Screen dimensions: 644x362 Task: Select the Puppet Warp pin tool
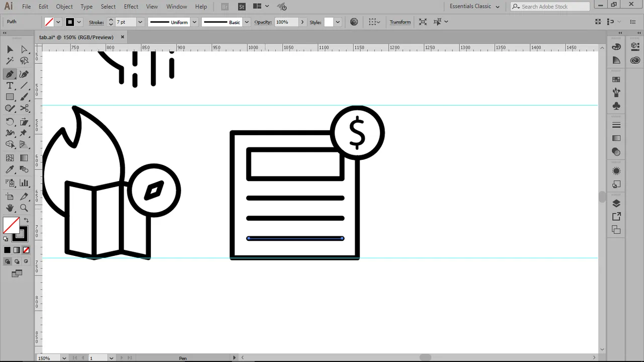[x=24, y=133]
